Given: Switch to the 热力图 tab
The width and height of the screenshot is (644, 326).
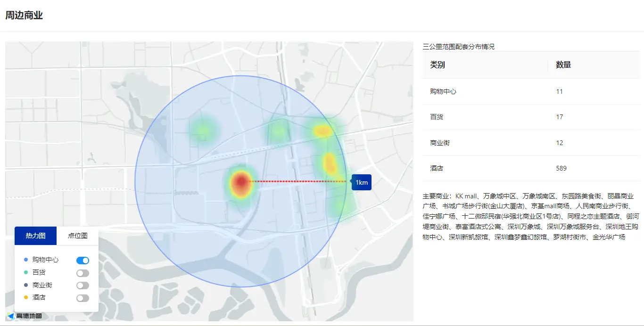Looking at the screenshot, I should click(x=35, y=236).
